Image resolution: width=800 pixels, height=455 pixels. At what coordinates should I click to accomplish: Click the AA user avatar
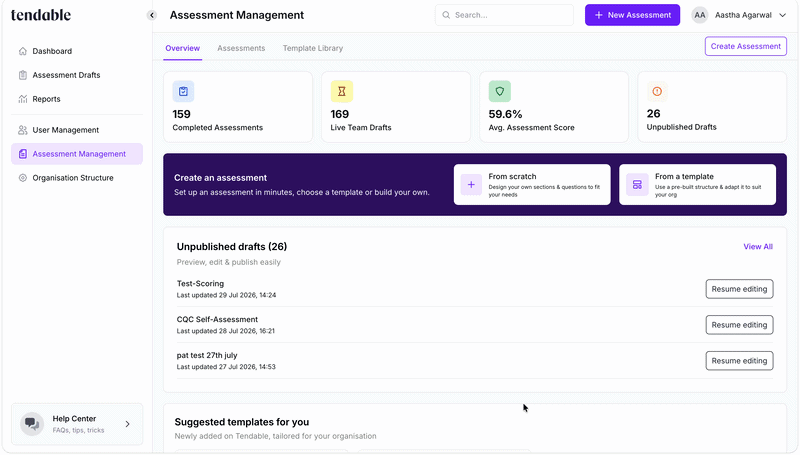click(x=699, y=15)
